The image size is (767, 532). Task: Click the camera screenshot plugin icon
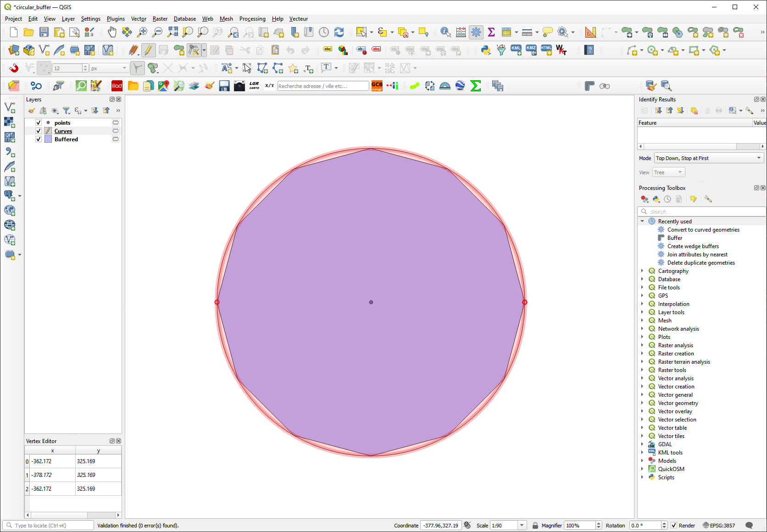click(239, 86)
